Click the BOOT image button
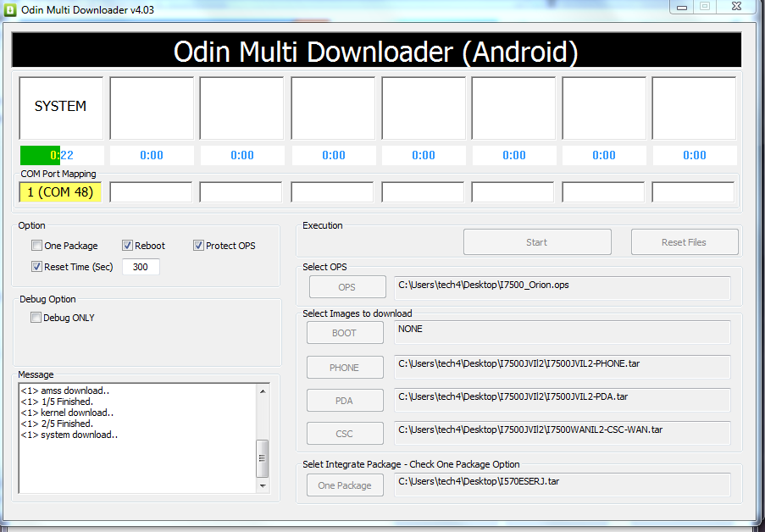 (345, 333)
